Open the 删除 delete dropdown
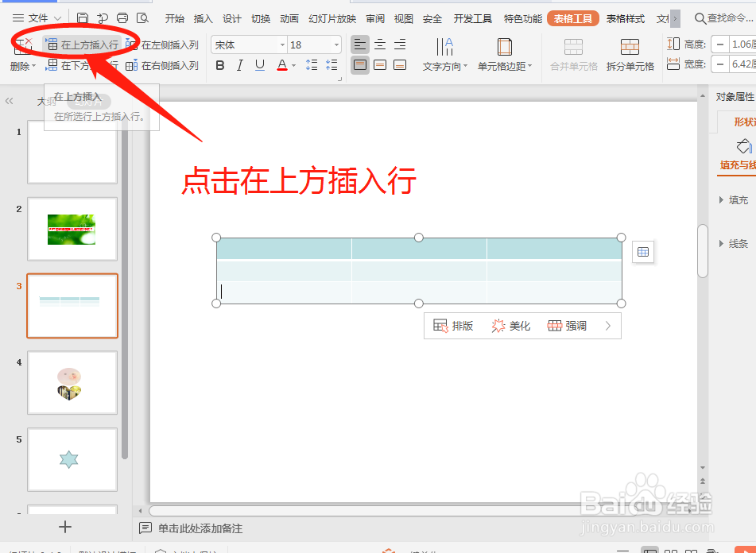 coord(23,66)
